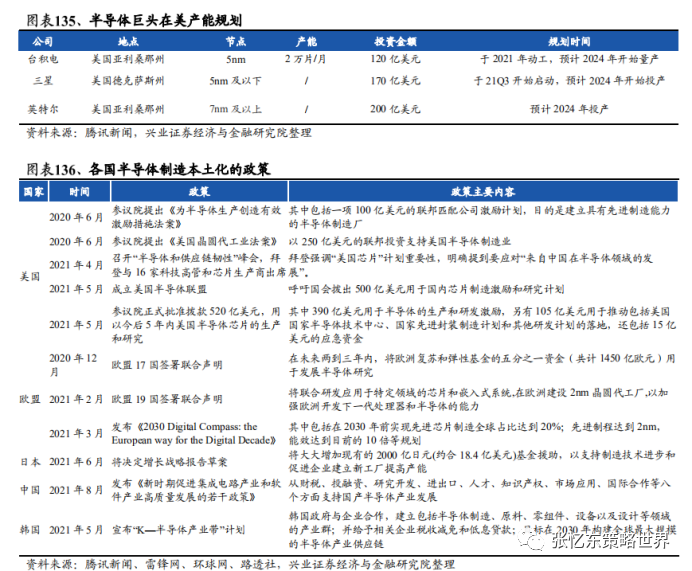Screen dimensions: 692x571
Task: Click '2021 年 2 月' date cell
Action: click(x=76, y=399)
